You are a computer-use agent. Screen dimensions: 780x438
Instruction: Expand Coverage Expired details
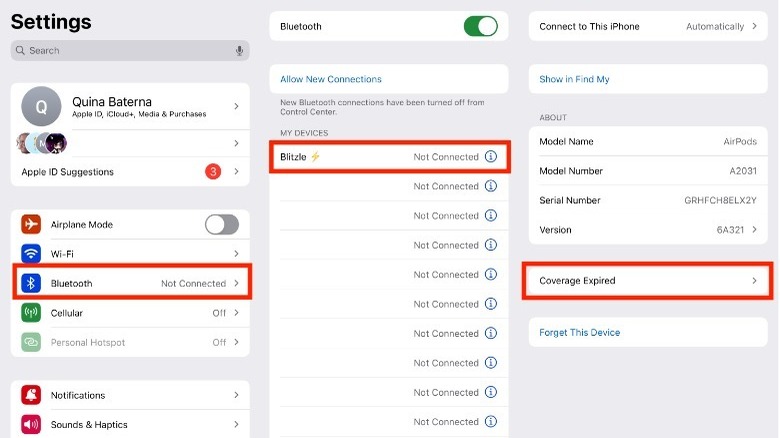(649, 281)
